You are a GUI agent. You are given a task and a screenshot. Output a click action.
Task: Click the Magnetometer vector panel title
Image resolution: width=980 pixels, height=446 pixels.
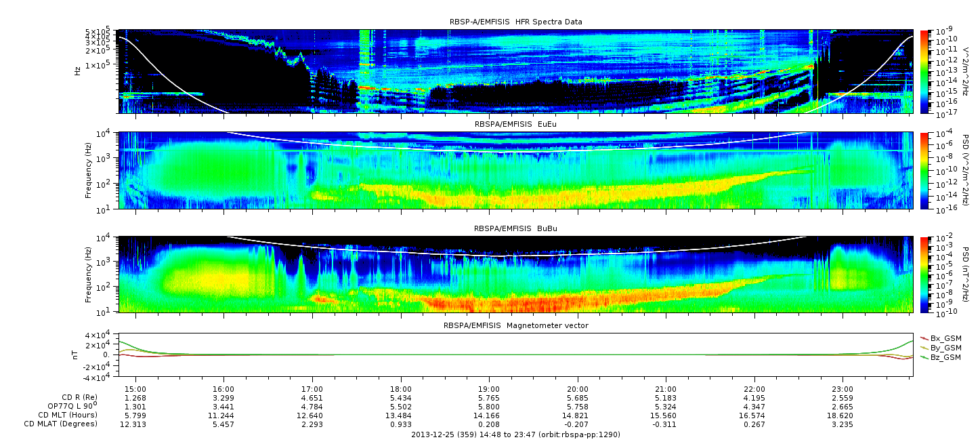(515, 325)
